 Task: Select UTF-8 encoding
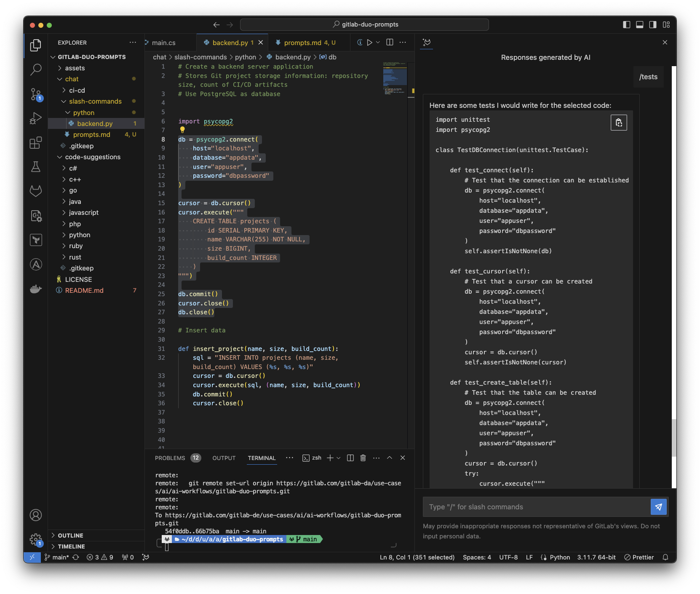click(x=508, y=557)
